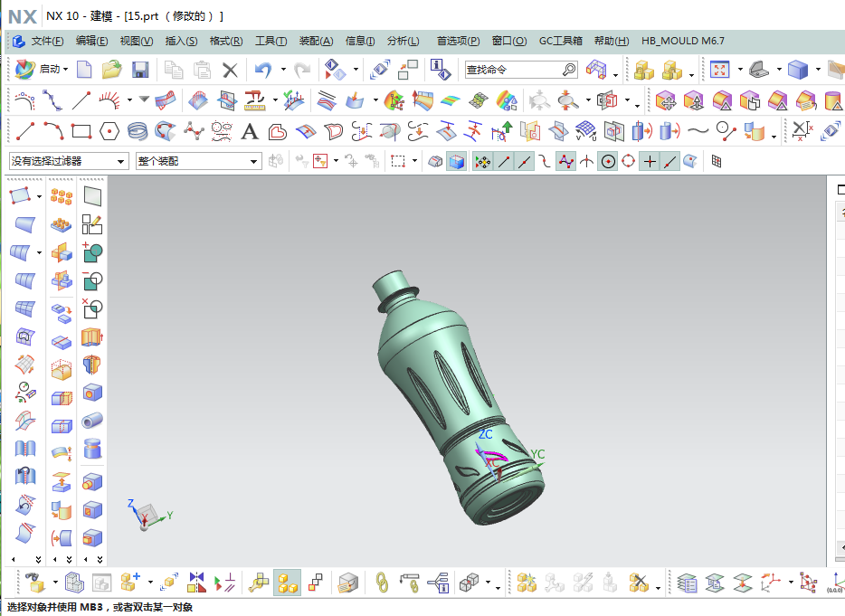Image resolution: width=845 pixels, height=616 pixels.
Task: Select the Rectangle sketch tool
Action: pos(81,131)
